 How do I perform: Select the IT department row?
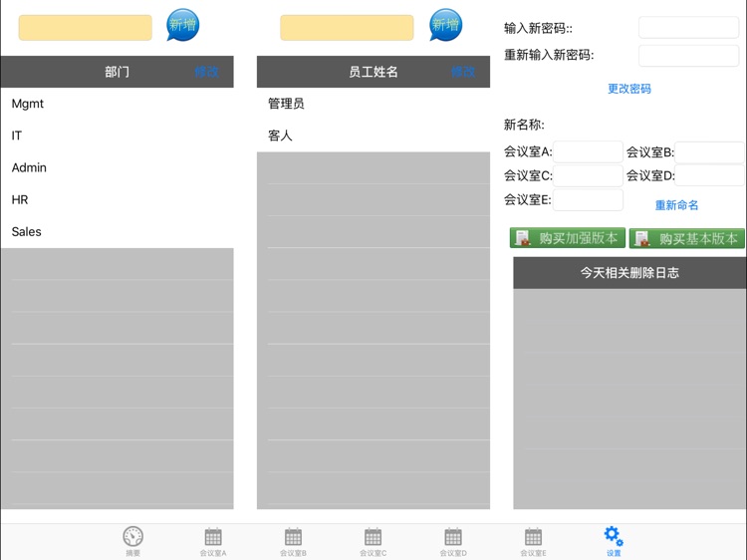[118, 136]
